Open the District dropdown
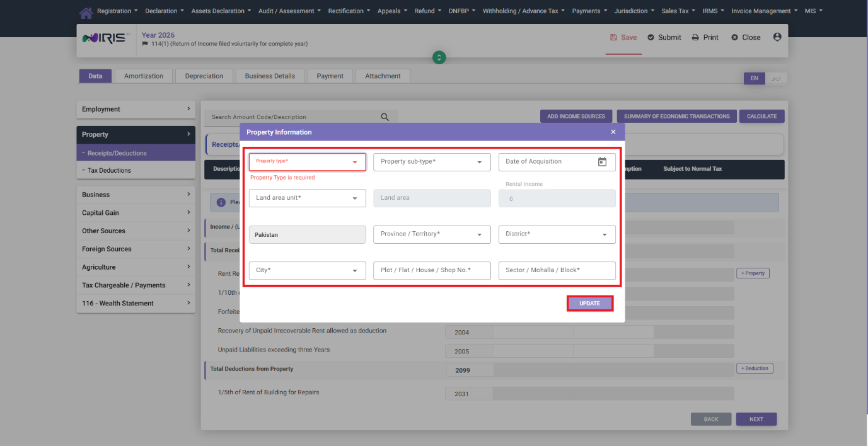The height and width of the screenshot is (446, 868). 557,234
